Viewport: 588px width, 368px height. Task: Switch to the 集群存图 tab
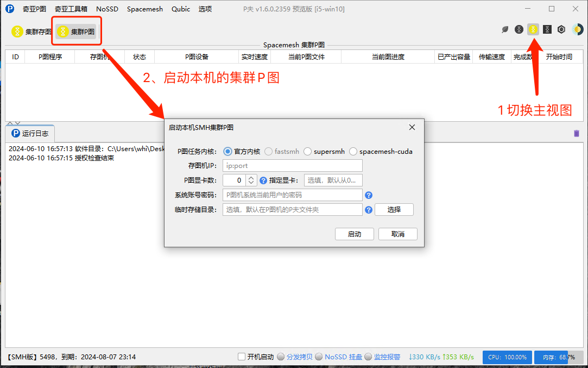pyautogui.click(x=31, y=32)
